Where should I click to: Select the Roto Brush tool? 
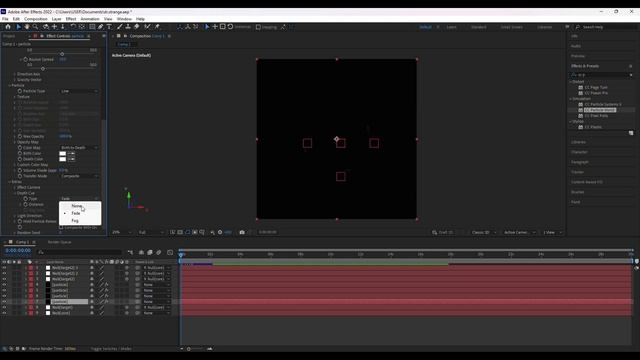[147, 27]
